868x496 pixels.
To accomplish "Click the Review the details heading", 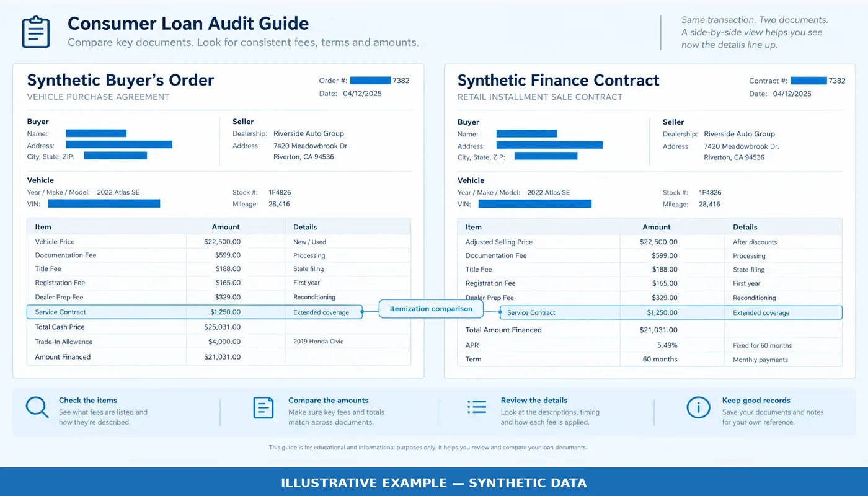I will tap(534, 401).
